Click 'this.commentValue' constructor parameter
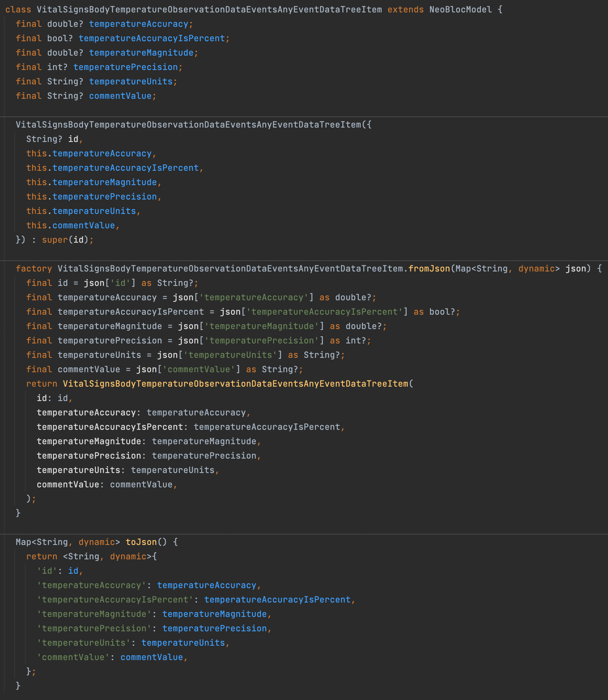 (71, 225)
